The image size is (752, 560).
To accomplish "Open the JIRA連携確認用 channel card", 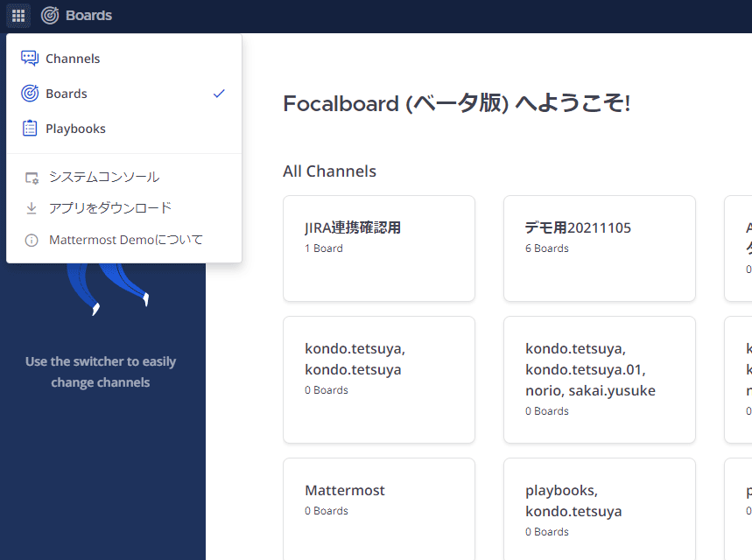I will [x=379, y=248].
